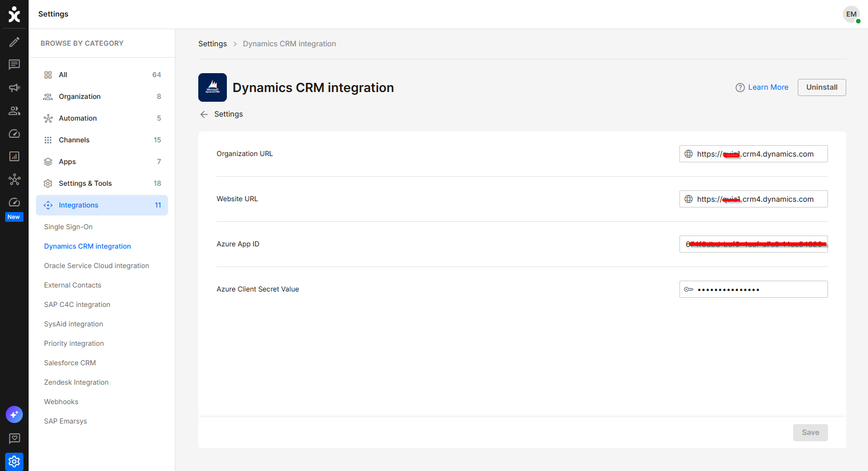Click the 'BROWSE BY CATEGORY' header text
Image resolution: width=868 pixels, height=471 pixels.
[x=82, y=43]
